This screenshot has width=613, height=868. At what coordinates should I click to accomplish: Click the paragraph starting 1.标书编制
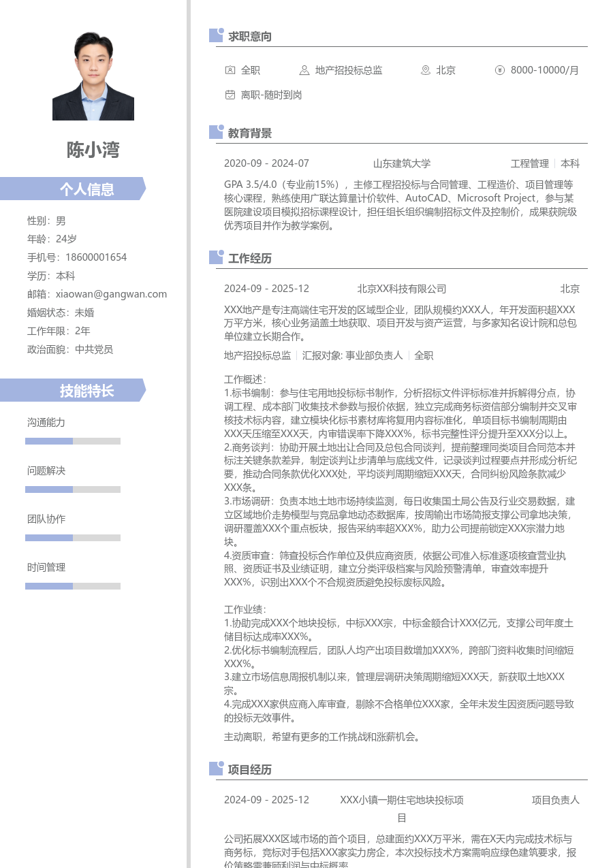[x=400, y=413]
